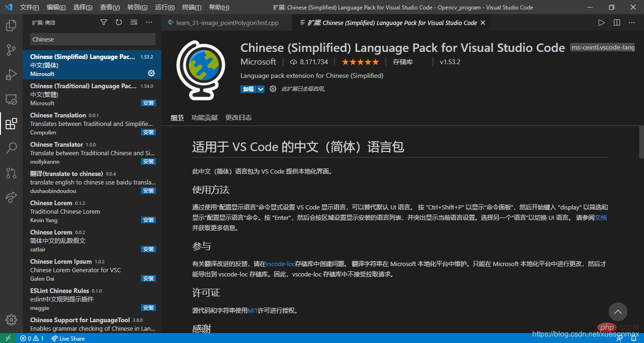
Task: Open extensions panel more actions menu
Action: [x=149, y=22]
